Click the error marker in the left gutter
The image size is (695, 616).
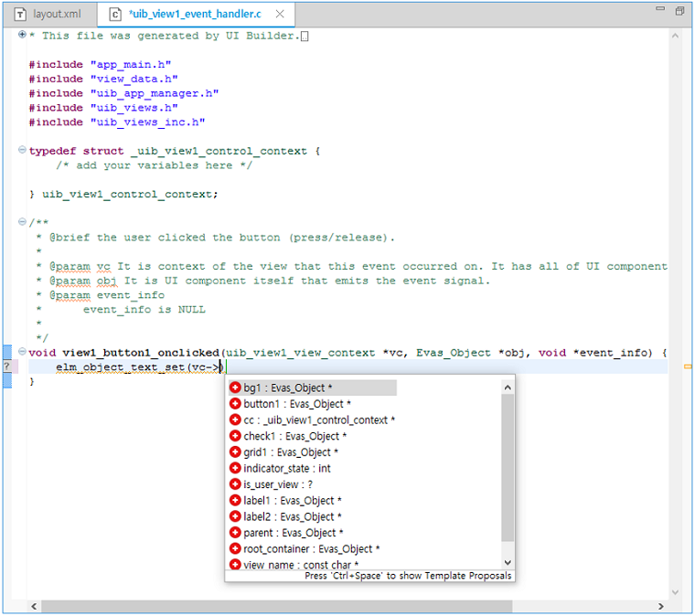pyautogui.click(x=7, y=366)
